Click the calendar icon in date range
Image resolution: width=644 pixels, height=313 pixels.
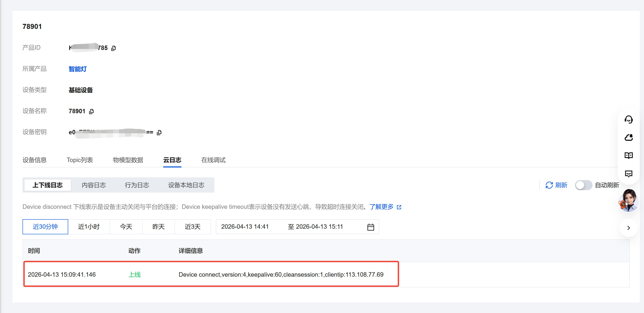tap(371, 227)
